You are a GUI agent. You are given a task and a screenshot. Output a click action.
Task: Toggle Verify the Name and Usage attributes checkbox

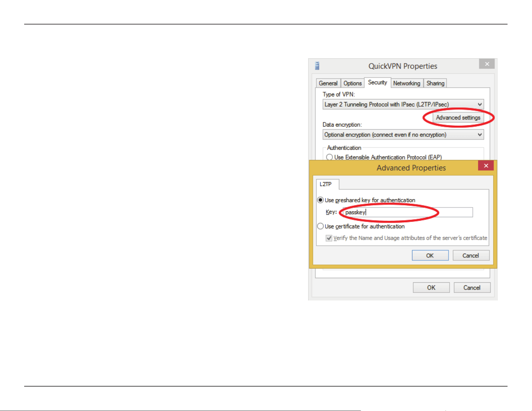tap(329, 238)
